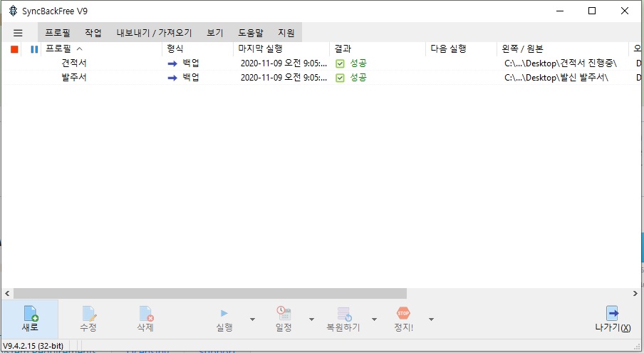Open the 내보내기 / 가져오기 menu
Viewport: 644px width, 353px height.
(154, 33)
